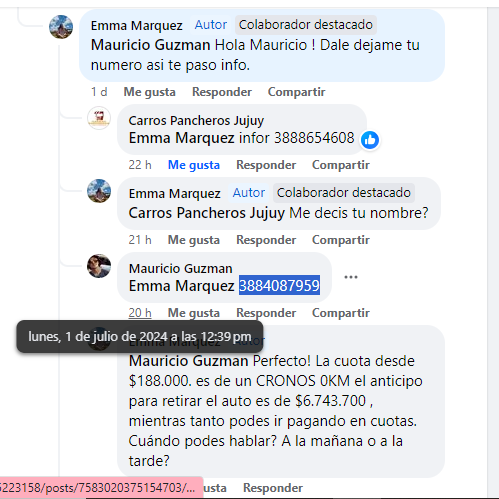This screenshot has height=499, width=499.
Task: Open Mauricio Guzman author name link
Action: (x=181, y=268)
